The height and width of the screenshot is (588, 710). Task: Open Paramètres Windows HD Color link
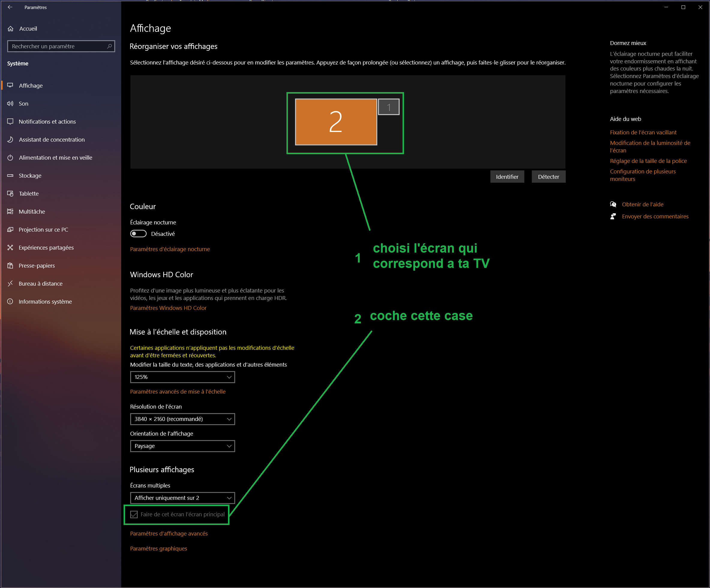(x=168, y=308)
